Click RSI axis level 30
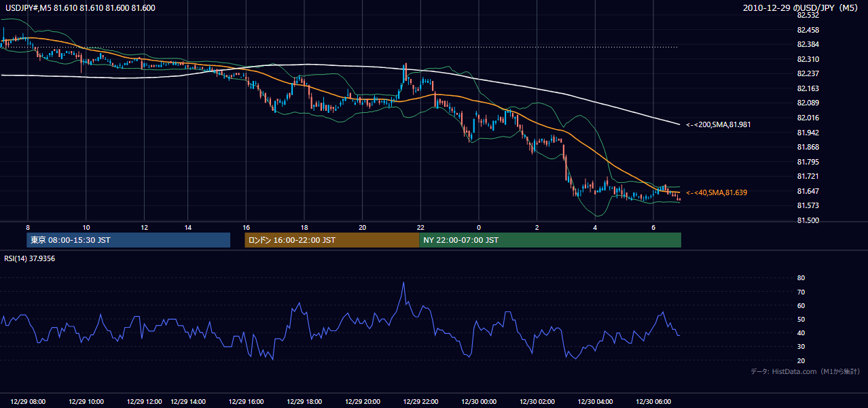This screenshot has width=868, height=408. point(801,347)
